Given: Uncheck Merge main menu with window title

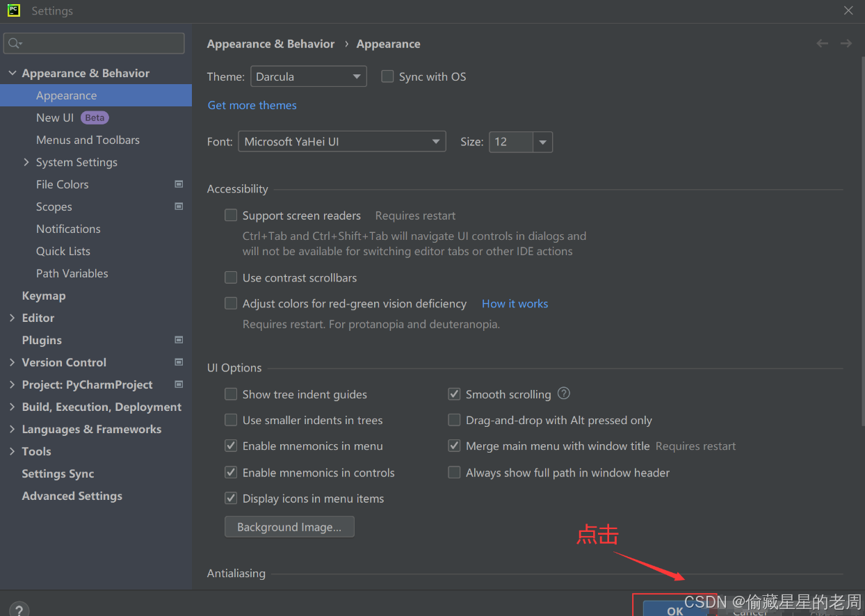Looking at the screenshot, I should pyautogui.click(x=454, y=446).
